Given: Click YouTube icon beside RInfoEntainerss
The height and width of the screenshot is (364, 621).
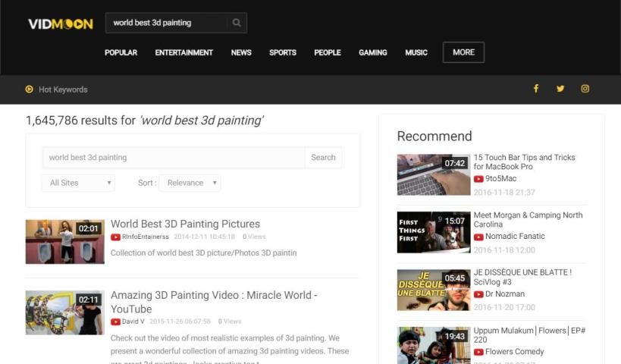Looking at the screenshot, I should (x=115, y=237).
